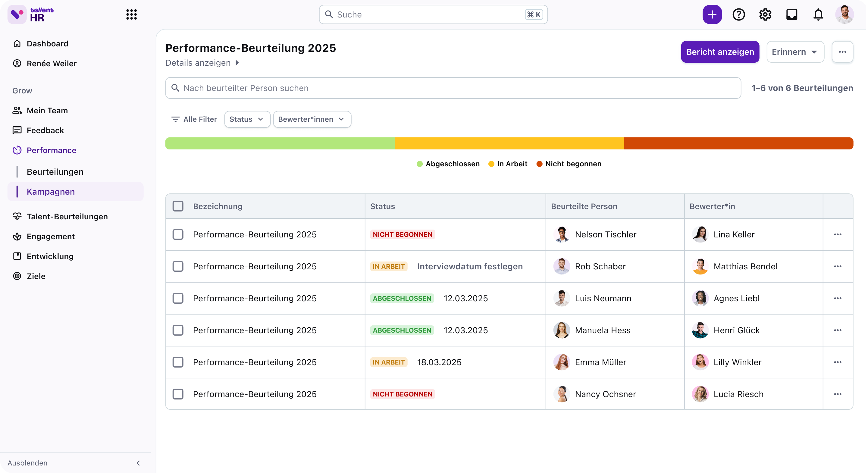Open the inbox tray icon

[791, 14]
